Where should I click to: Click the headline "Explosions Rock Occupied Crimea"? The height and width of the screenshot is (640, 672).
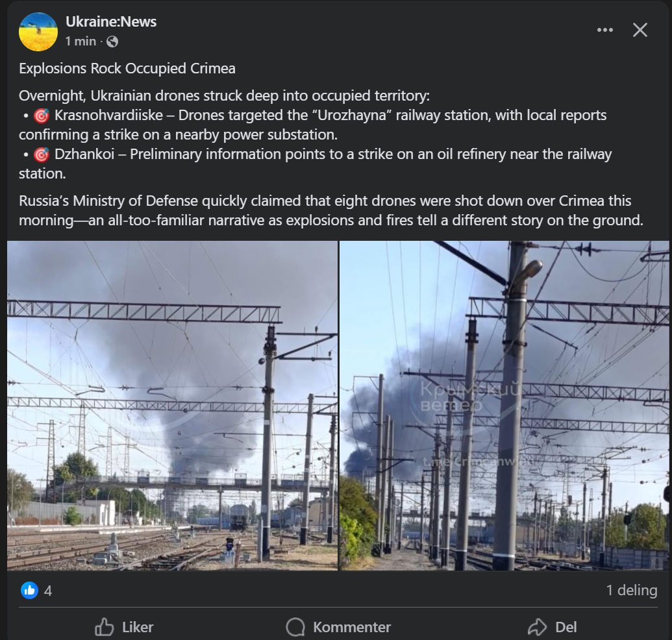[127, 69]
